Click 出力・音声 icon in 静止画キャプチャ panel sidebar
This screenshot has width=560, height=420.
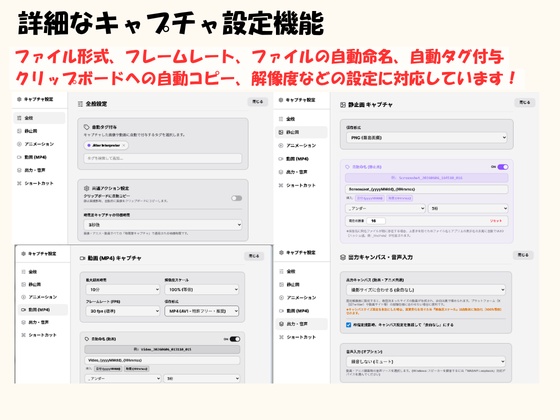click(281, 172)
